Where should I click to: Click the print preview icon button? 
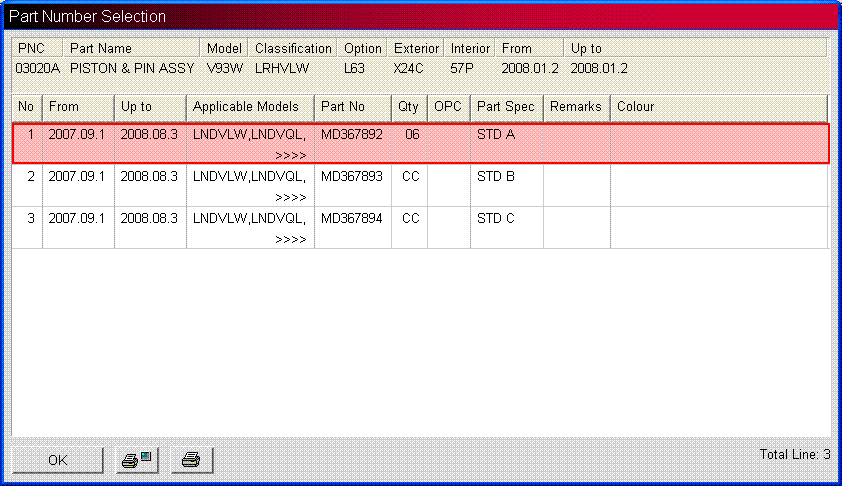pyautogui.click(x=135, y=460)
